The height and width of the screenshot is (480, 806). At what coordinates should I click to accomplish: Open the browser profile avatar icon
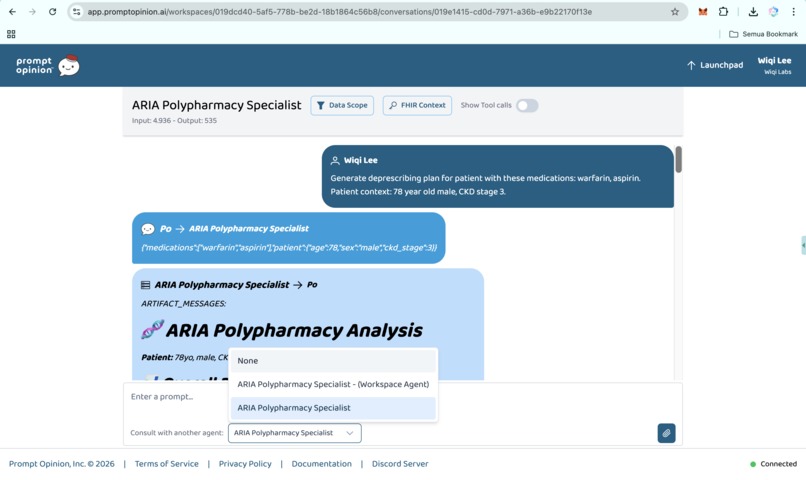click(773, 12)
